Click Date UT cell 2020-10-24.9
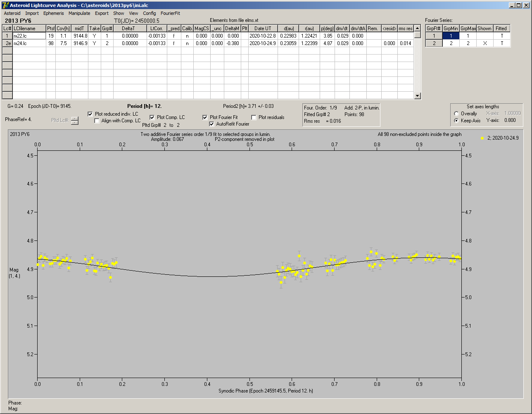 (263, 43)
